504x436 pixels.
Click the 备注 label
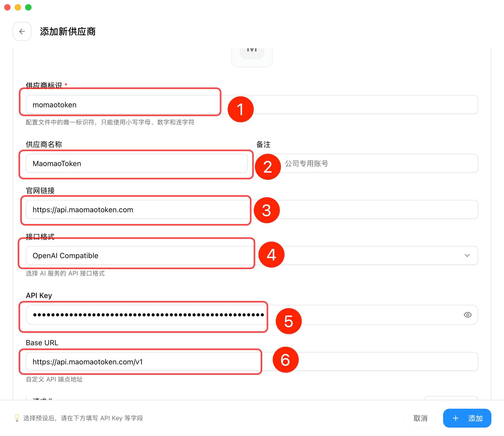(x=263, y=144)
